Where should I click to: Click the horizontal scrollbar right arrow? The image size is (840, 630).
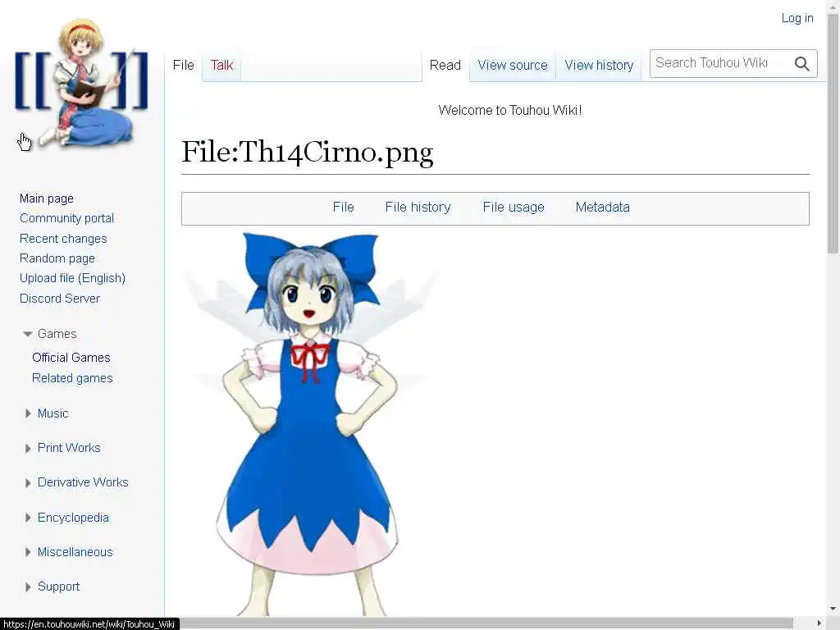819,623
